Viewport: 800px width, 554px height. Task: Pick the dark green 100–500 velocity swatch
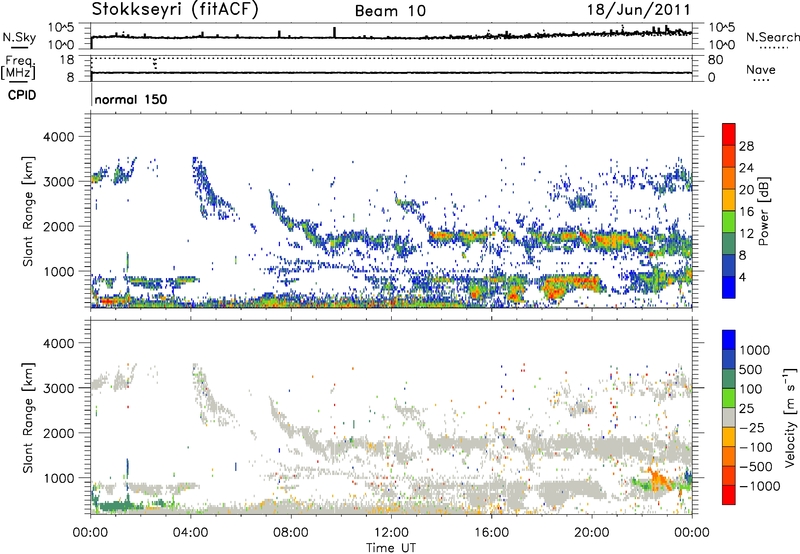point(729,379)
